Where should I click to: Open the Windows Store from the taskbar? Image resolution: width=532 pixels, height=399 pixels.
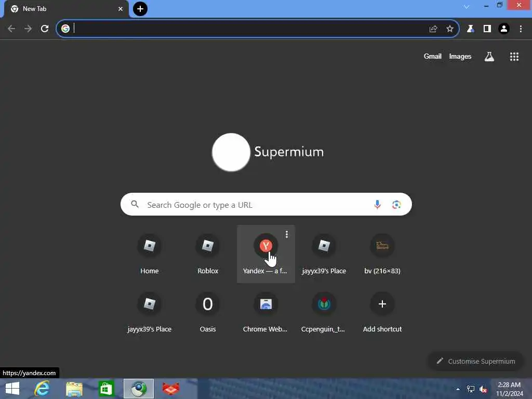(x=106, y=389)
